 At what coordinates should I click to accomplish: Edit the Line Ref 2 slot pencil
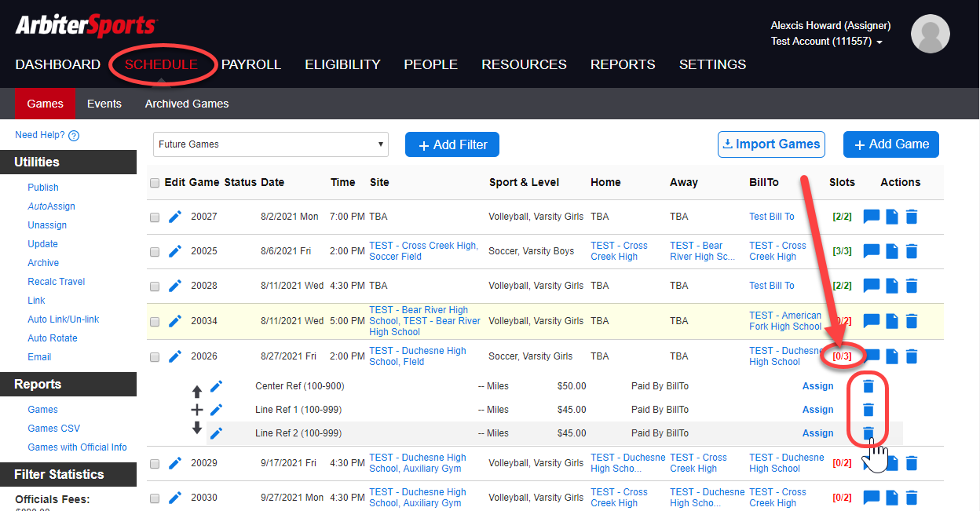coord(216,433)
